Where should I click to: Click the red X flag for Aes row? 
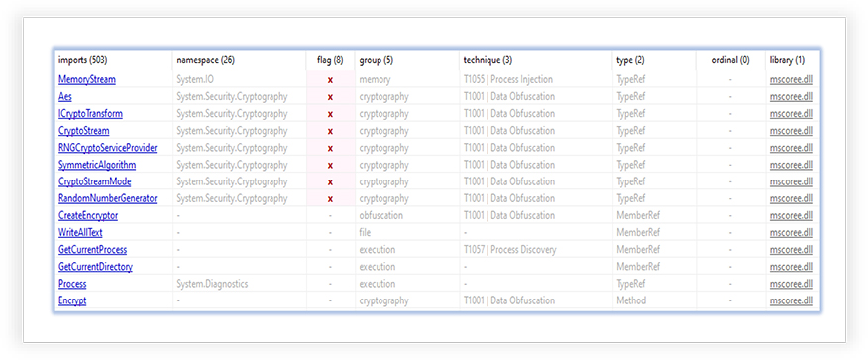tap(330, 97)
